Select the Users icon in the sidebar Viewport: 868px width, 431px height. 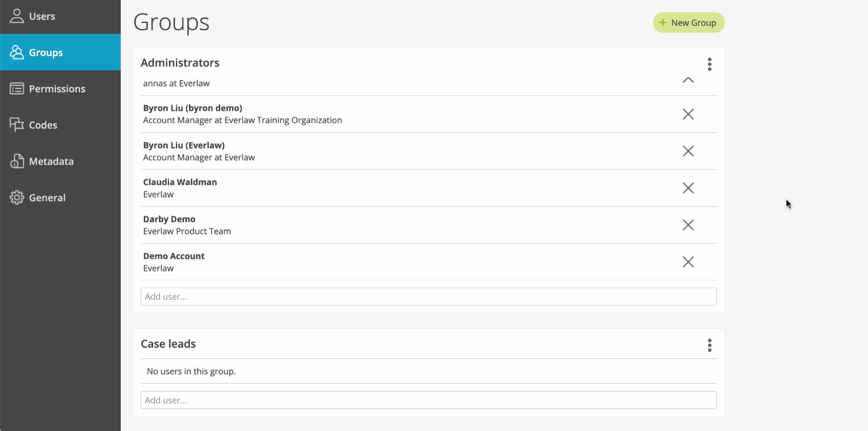tap(17, 16)
